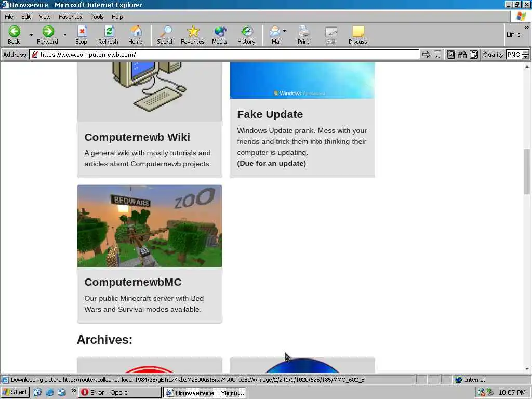
Task: Decrease the Quality spinner value
Action: click(526, 57)
